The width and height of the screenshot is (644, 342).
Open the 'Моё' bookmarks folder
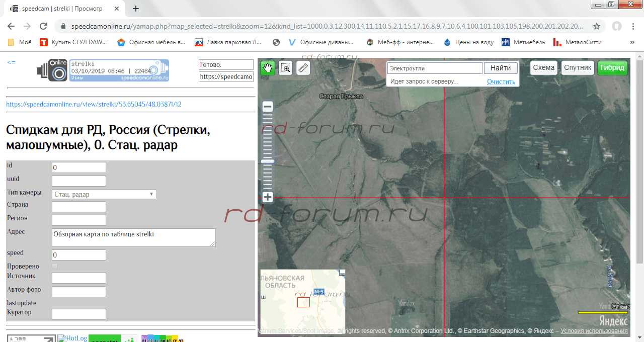point(20,42)
